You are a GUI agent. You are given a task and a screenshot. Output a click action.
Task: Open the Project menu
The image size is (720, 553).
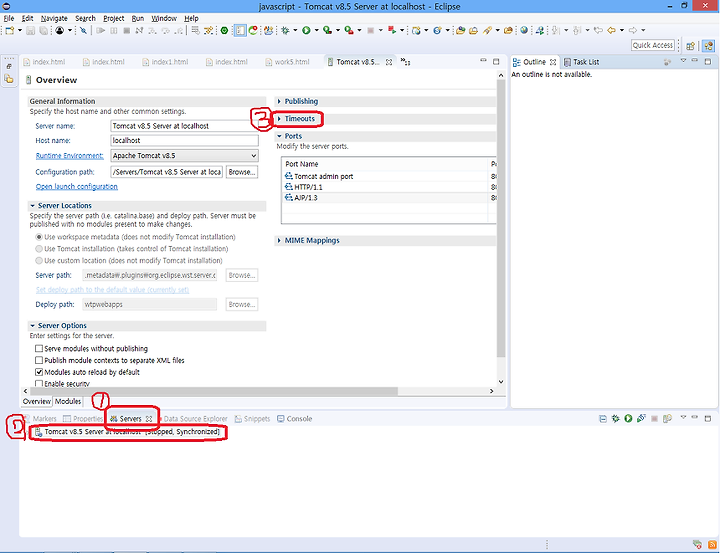click(x=113, y=18)
